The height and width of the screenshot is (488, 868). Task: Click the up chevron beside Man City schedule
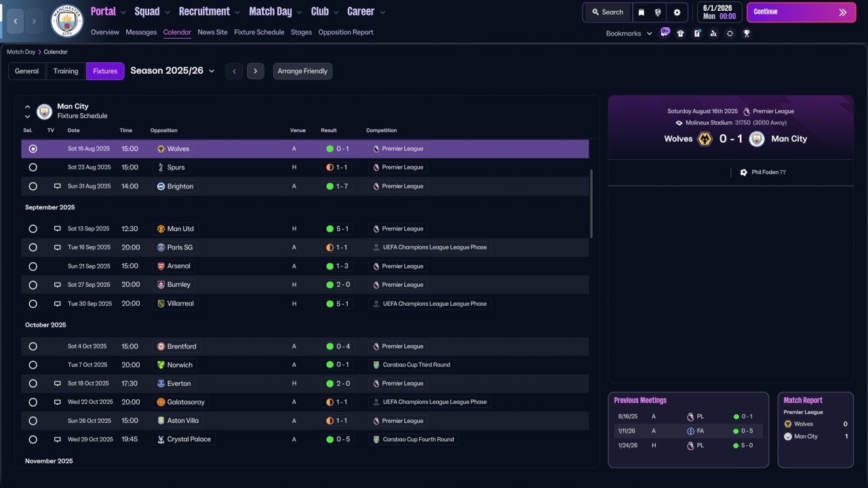[28, 106]
